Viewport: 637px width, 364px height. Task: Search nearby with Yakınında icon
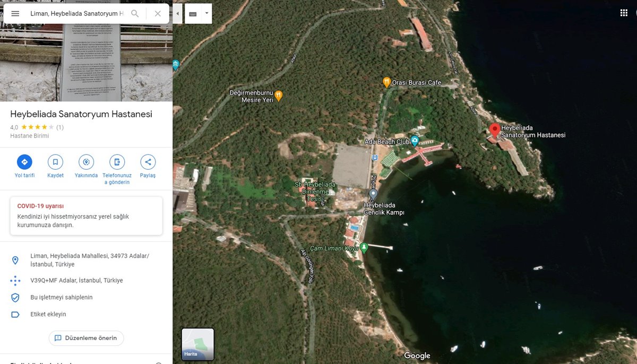tap(86, 162)
